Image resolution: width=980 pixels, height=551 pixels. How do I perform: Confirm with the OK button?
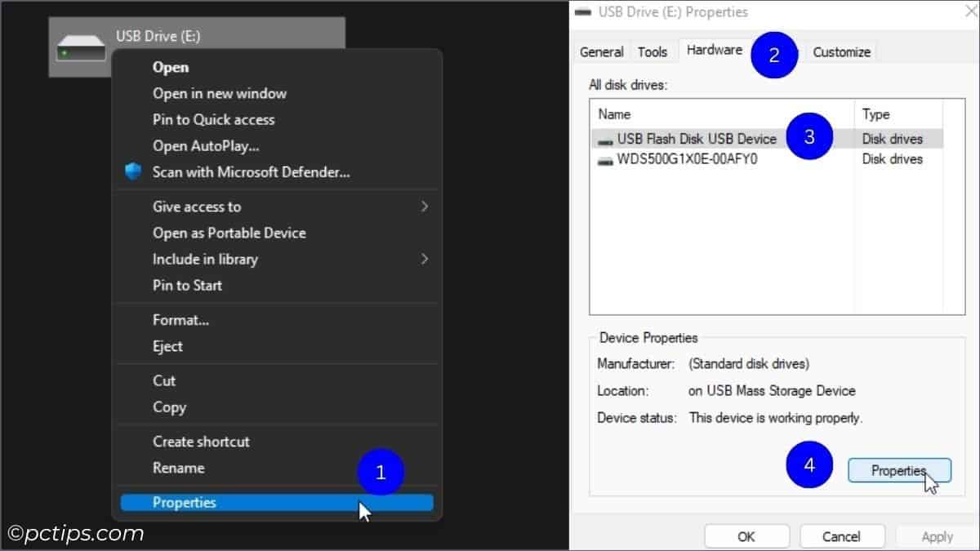[x=746, y=536]
